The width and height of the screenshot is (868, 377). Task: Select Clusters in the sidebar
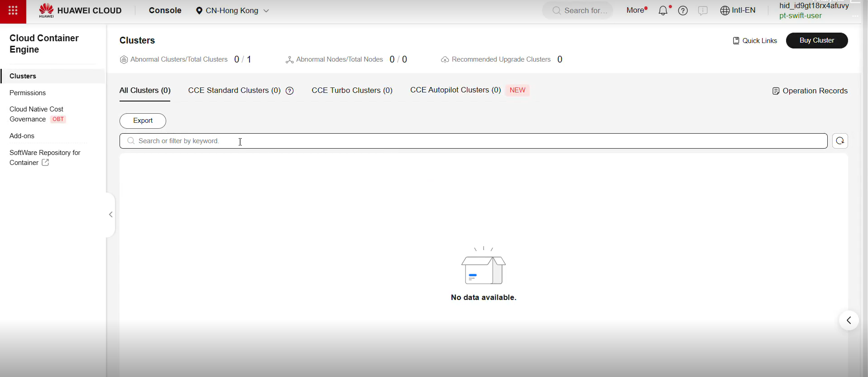53,76
